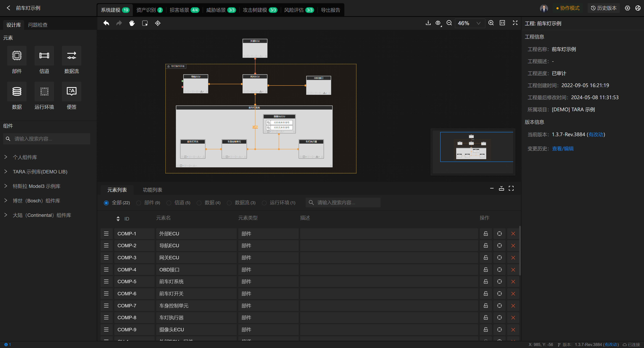Select the marquee selection tool
This screenshot has height=348, width=644.
[145, 23]
